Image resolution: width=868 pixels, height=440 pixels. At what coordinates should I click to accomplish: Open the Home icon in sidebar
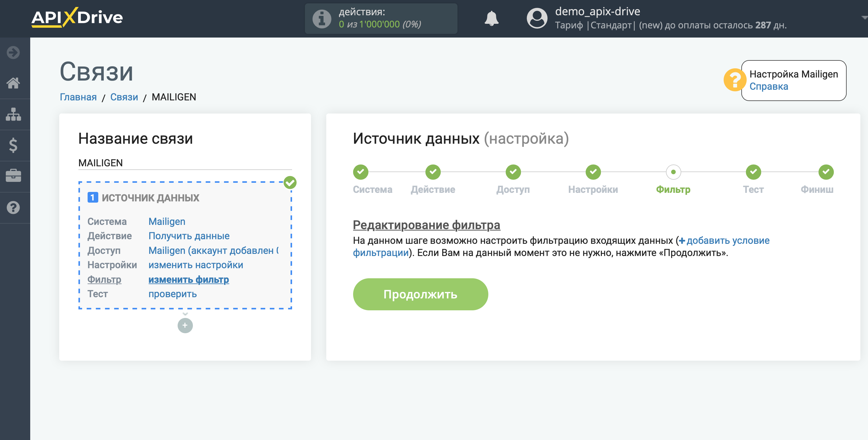(13, 83)
